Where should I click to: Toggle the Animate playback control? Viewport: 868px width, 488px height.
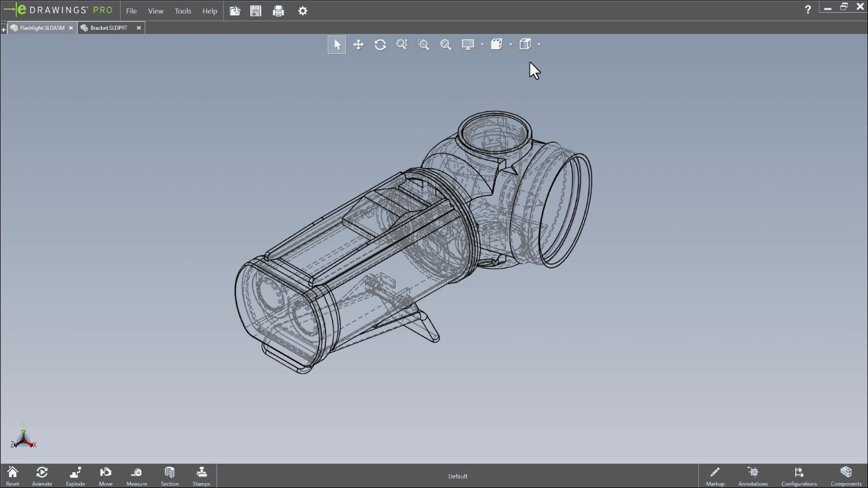42,475
